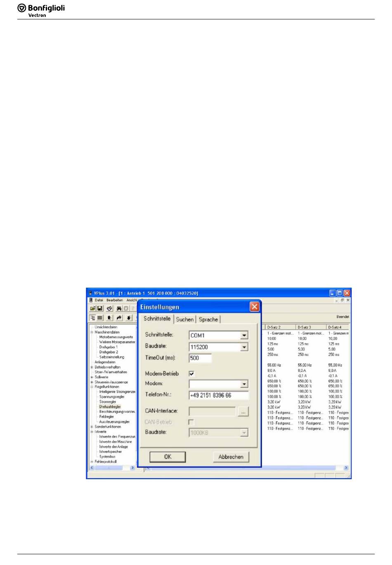Click the disabled CAN-Interface text field
The width and height of the screenshot is (392, 565).
(x=213, y=411)
